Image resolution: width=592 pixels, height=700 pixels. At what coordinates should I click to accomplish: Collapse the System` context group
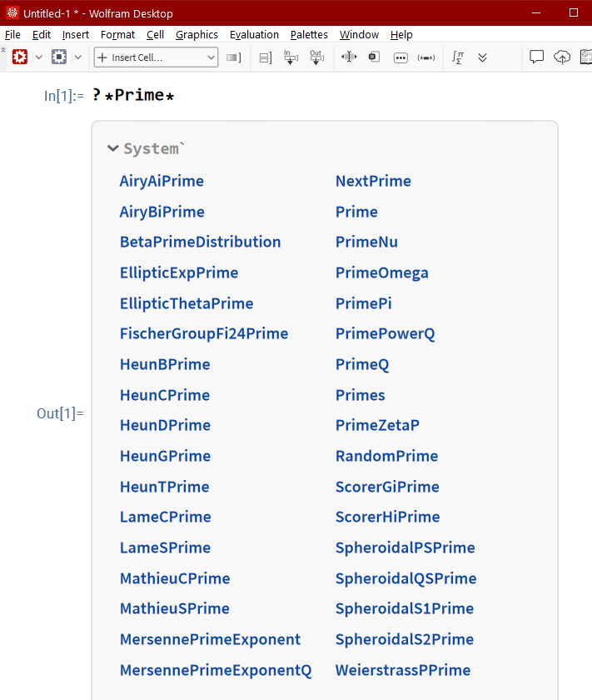click(x=113, y=148)
